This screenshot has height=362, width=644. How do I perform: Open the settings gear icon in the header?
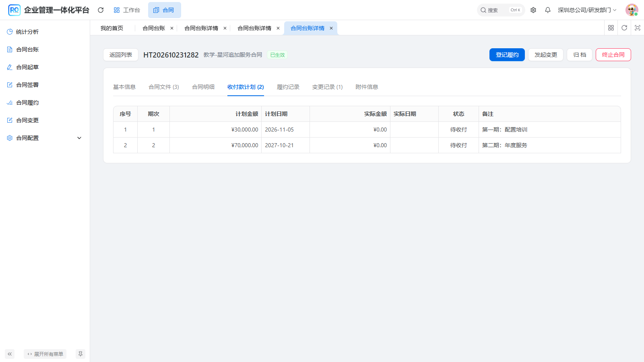pos(533,10)
